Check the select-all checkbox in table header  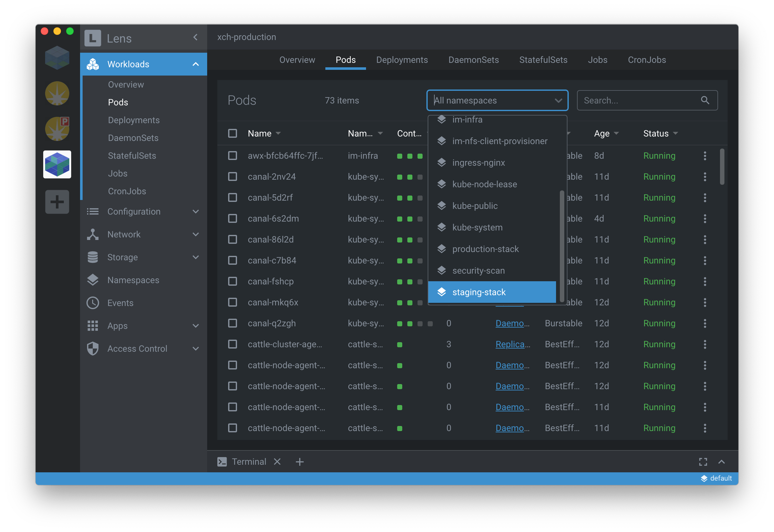click(232, 133)
